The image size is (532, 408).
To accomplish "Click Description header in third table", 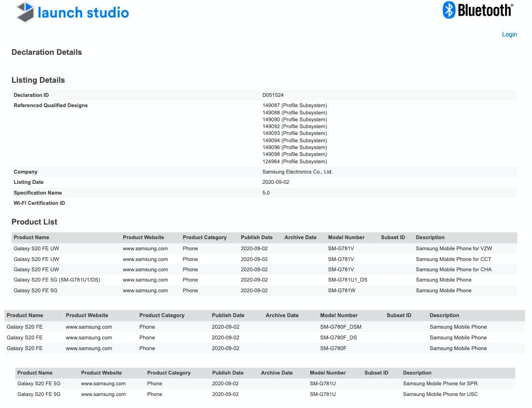I will [x=417, y=373].
